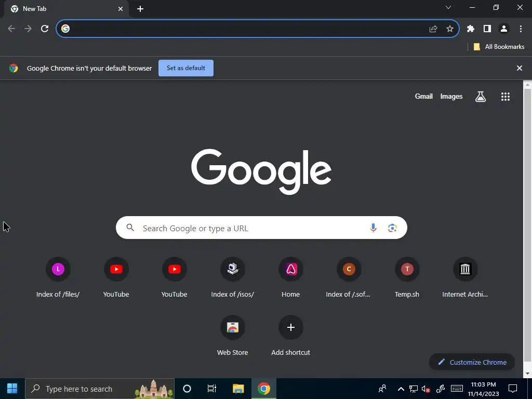Screen dimensions: 532x399
Task: Open the People icon in the tray
Action: 382,389
